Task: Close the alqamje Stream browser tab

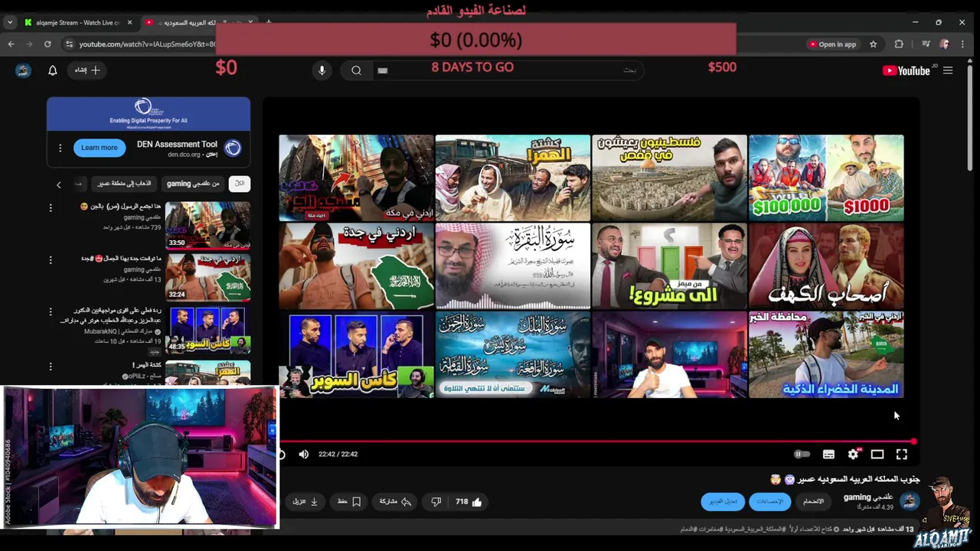Action: point(129,22)
